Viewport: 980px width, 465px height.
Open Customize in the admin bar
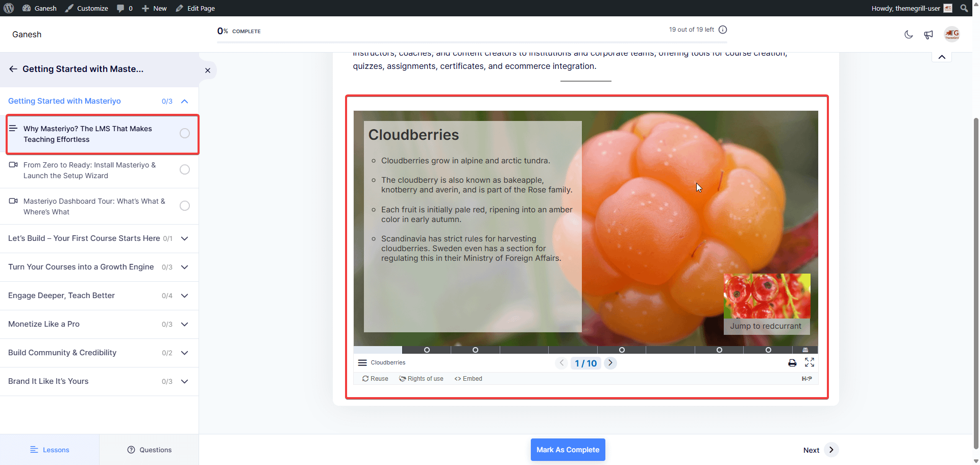coord(87,8)
